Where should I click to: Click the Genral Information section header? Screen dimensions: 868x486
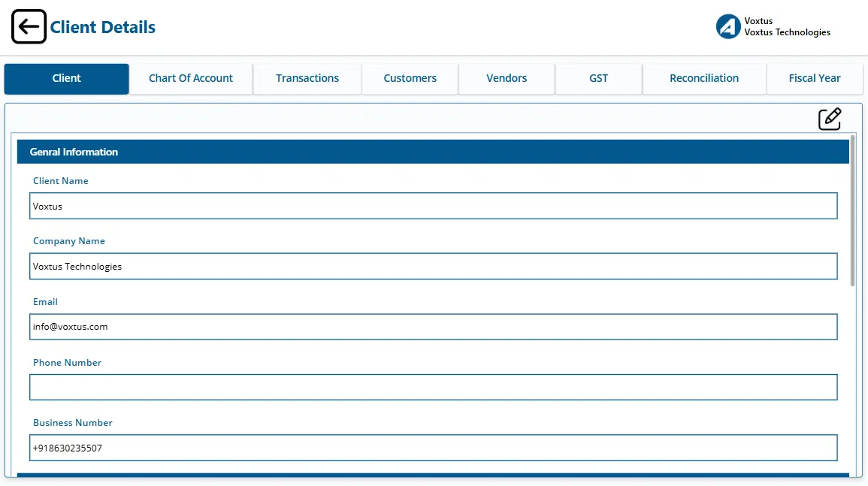[433, 152]
